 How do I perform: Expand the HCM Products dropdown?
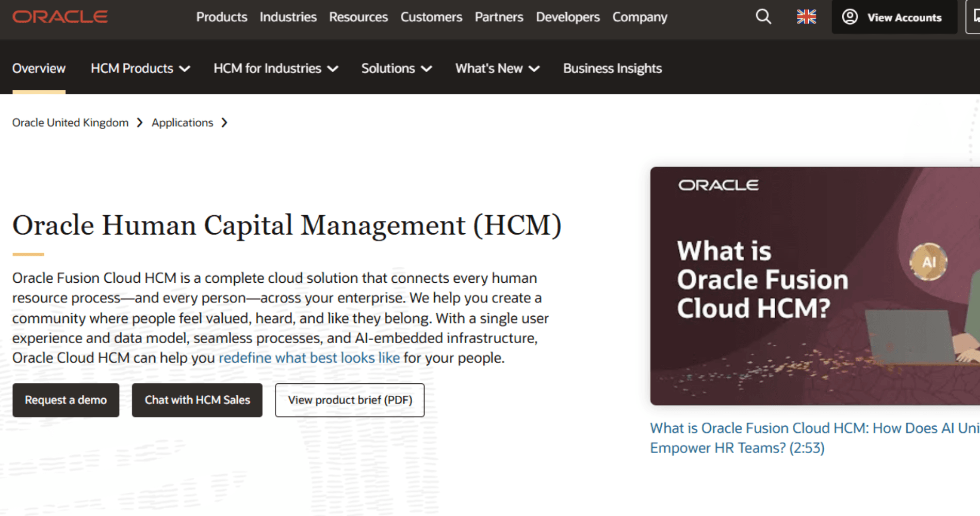pyautogui.click(x=140, y=69)
